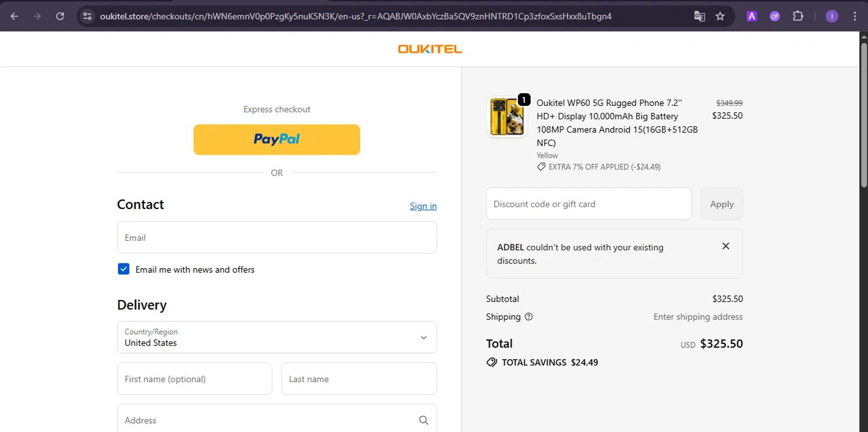Click the struck-through $349.99 price
The image size is (868, 432).
click(x=730, y=102)
